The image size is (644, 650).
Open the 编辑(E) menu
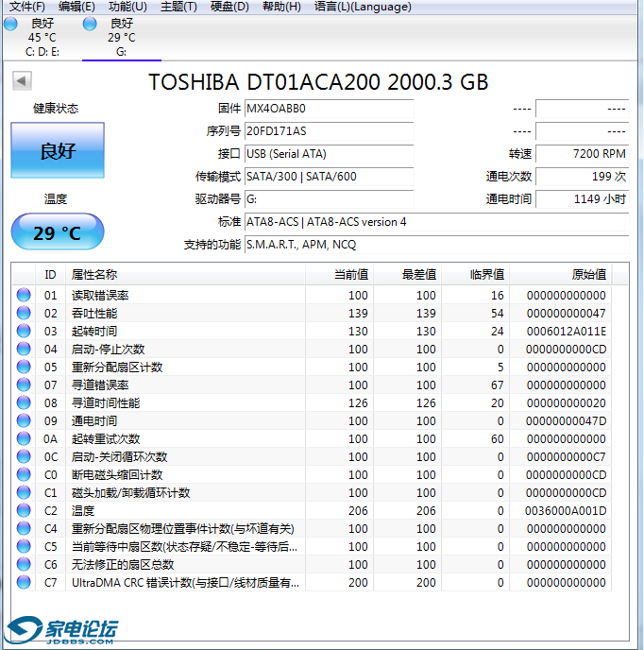tap(76, 7)
